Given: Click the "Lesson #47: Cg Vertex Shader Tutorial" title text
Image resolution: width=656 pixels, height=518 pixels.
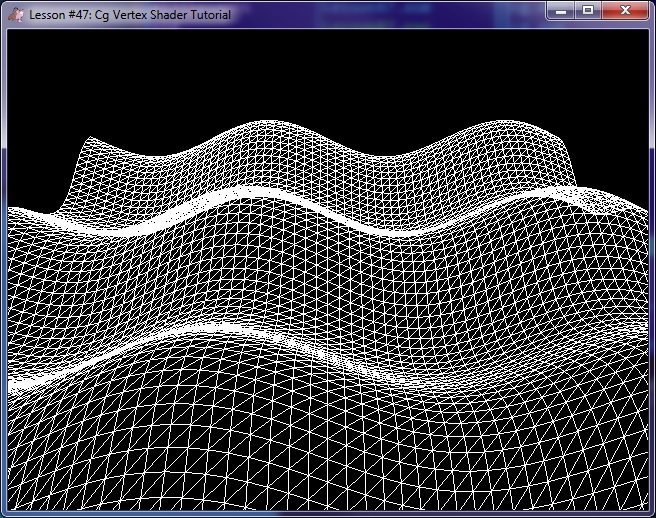Looking at the screenshot, I should [130, 15].
